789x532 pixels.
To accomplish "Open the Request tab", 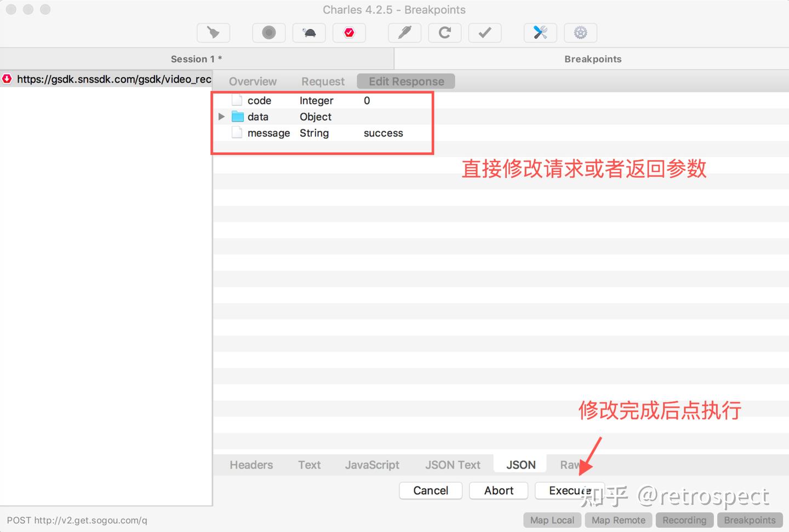I will pyautogui.click(x=323, y=82).
